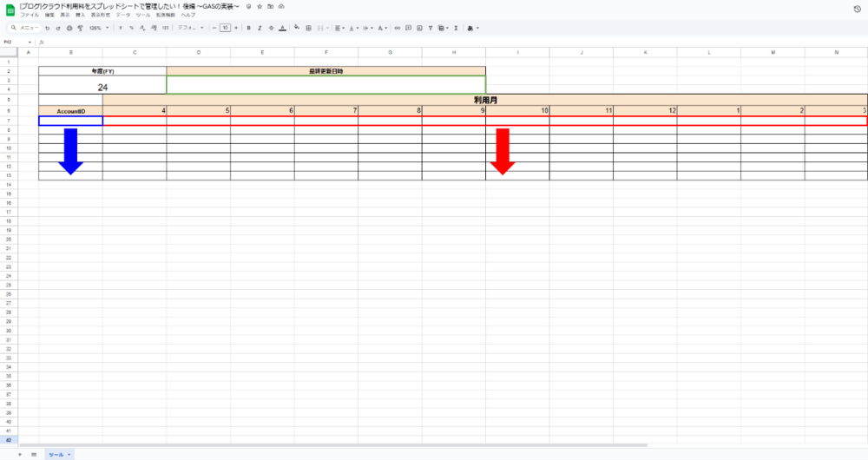Click the name box cell reference
Screen dimensions: 868x460
click(x=16, y=42)
